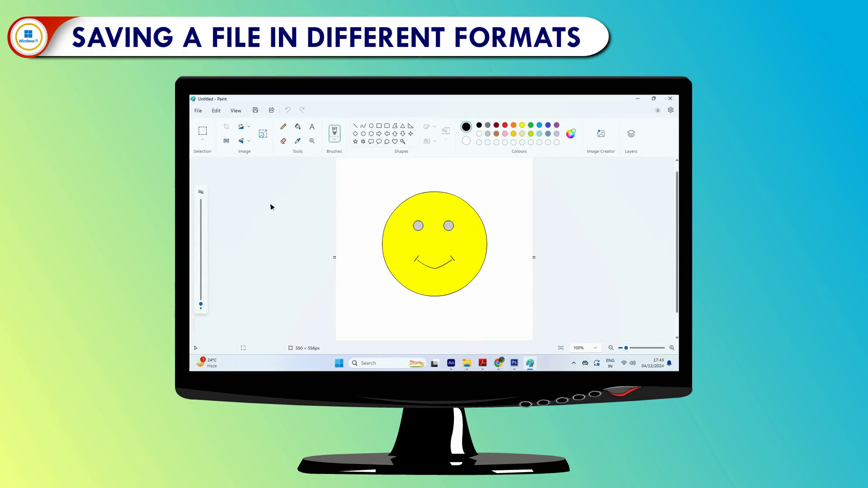The image size is (868, 488).
Task: Activate the Colour picker eyedropper tool
Action: [297, 141]
